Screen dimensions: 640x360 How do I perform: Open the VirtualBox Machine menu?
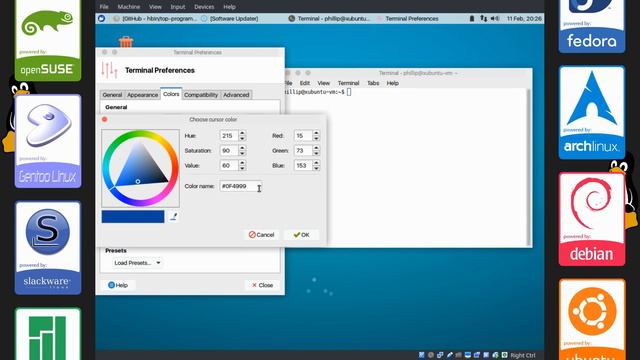(x=129, y=7)
